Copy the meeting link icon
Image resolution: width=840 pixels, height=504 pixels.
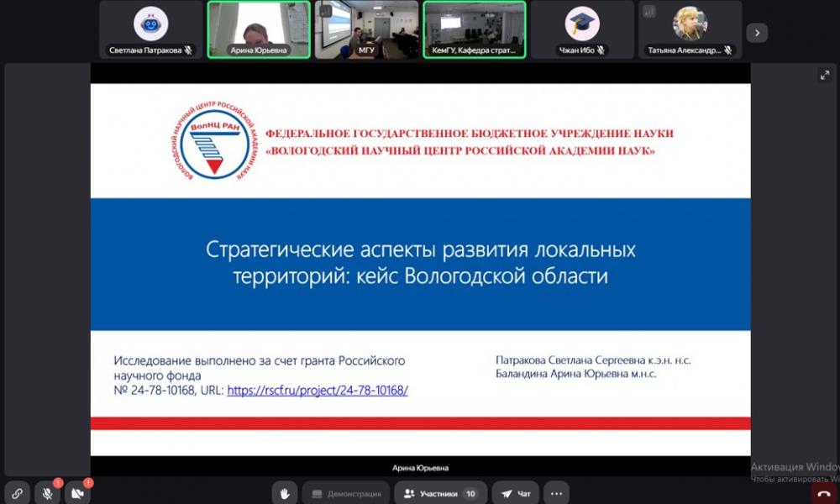pyautogui.click(x=16, y=494)
